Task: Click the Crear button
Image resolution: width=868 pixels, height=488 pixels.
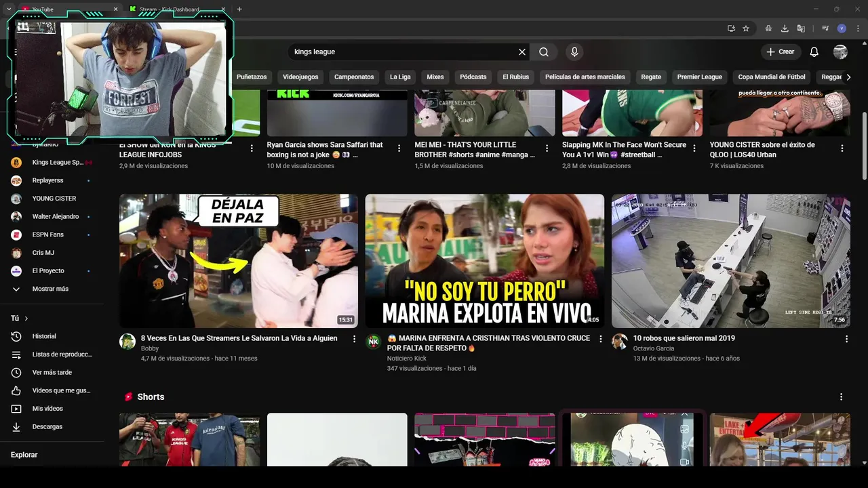Action: 781,52
